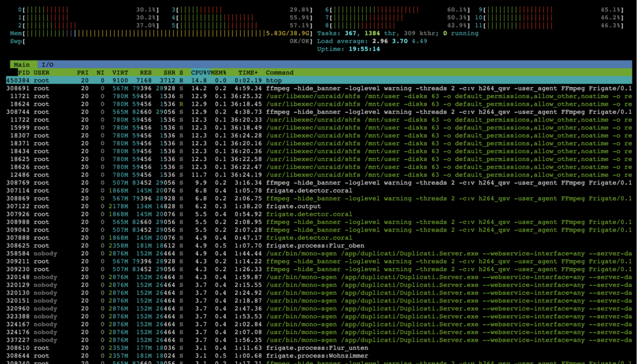
Task: Click the CPU 11 usage meter
Action: point(549,25)
